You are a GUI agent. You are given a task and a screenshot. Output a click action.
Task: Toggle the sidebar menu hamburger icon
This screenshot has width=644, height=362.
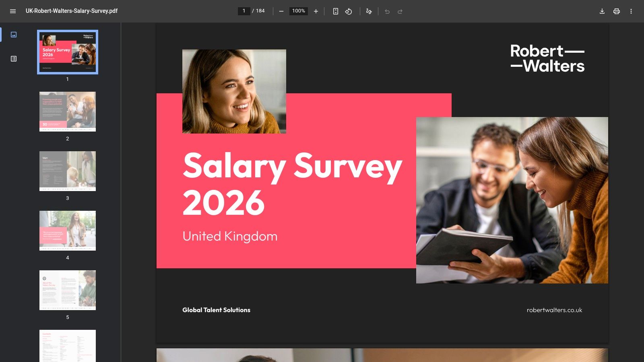coord(13,11)
